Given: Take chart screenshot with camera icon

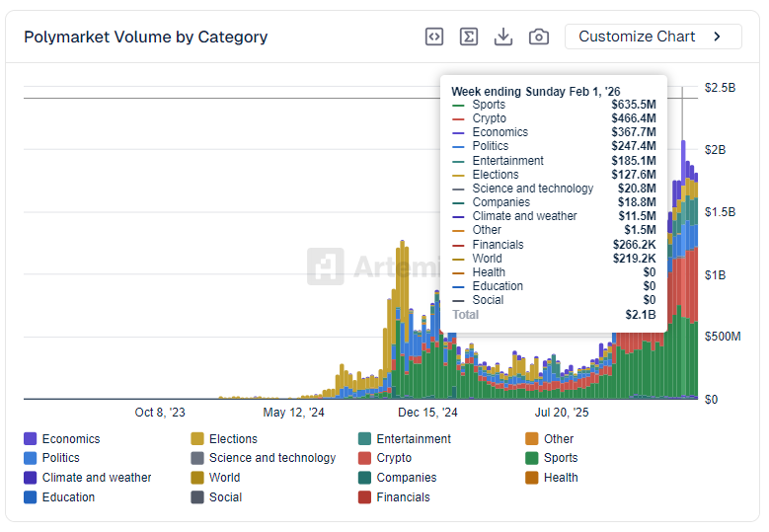Looking at the screenshot, I should pos(539,37).
